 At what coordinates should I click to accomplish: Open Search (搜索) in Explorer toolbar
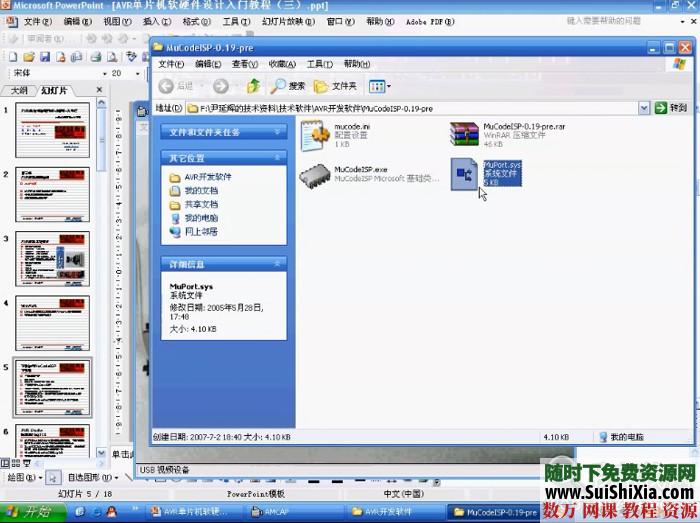point(288,86)
